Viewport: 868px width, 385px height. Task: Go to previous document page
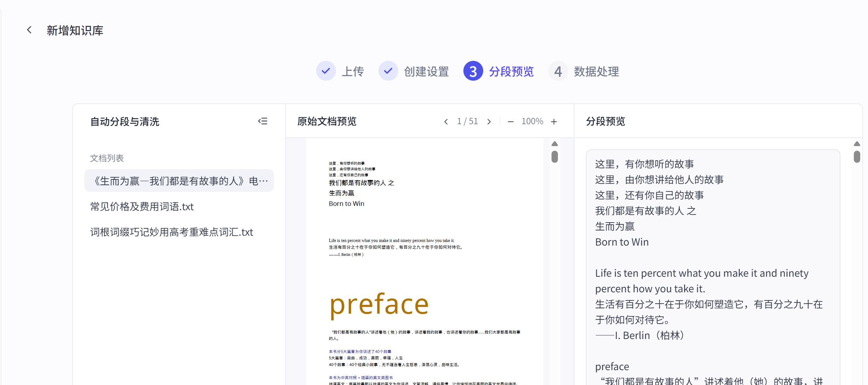coord(446,122)
